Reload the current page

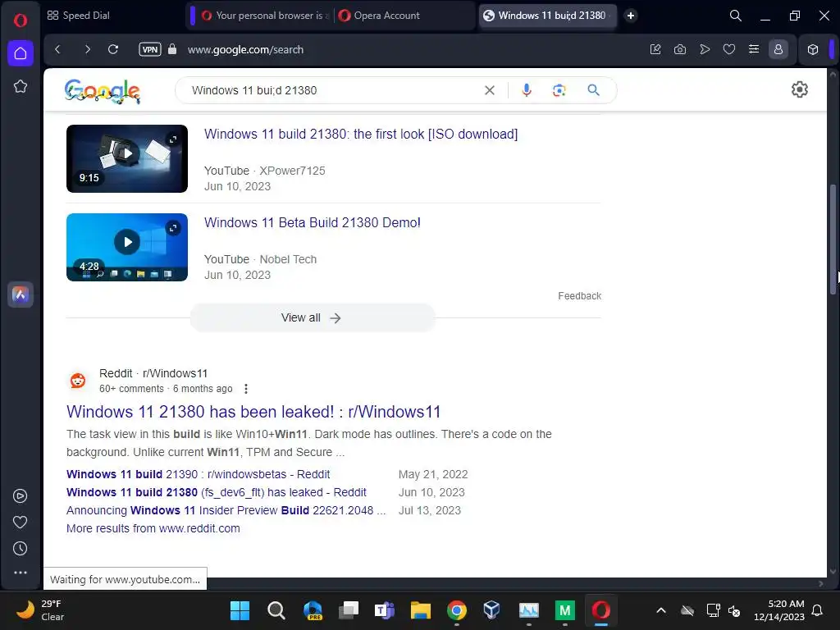113,49
